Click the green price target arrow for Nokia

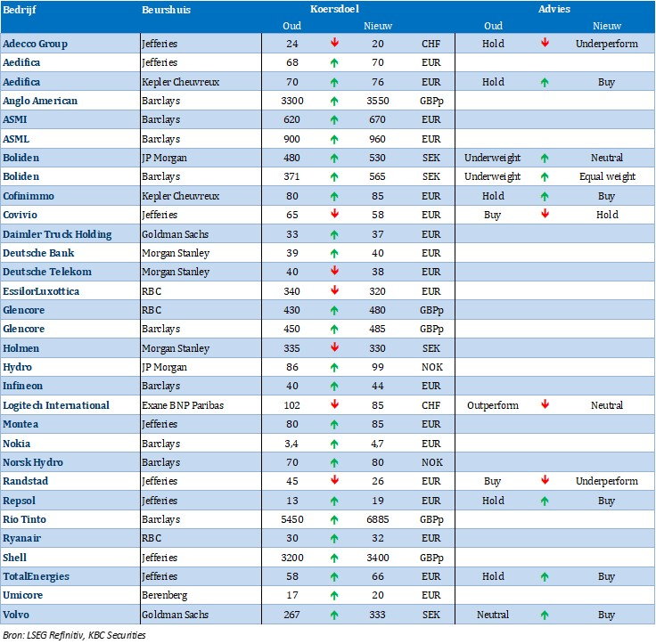(333, 443)
